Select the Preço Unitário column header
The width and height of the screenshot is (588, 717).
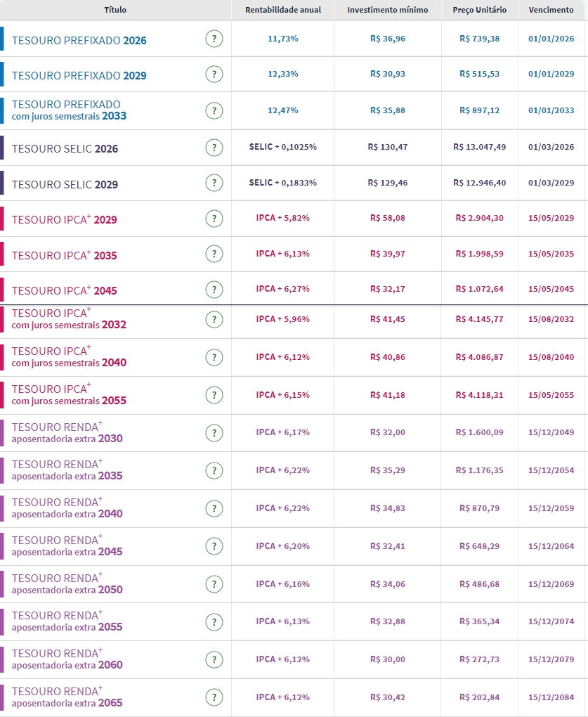(x=480, y=10)
